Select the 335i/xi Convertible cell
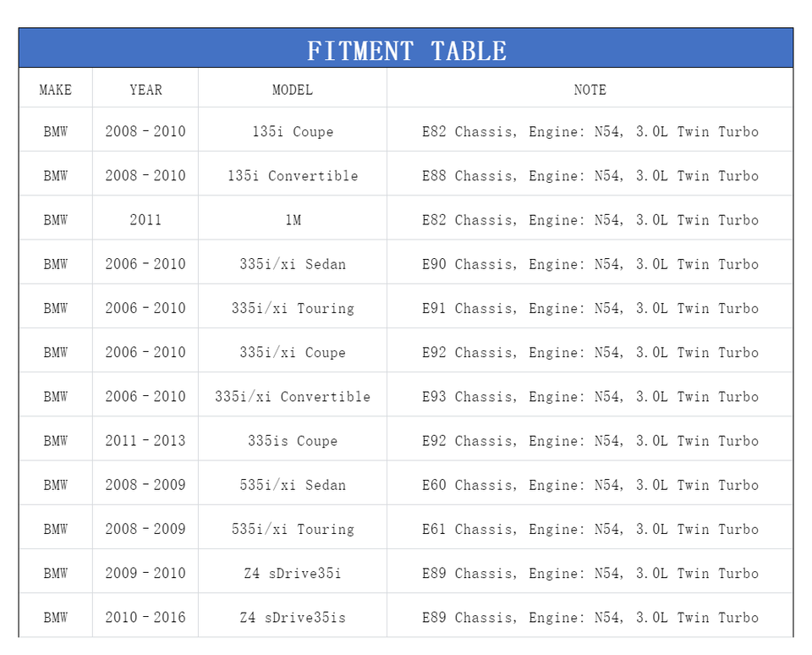 pyautogui.click(x=293, y=397)
